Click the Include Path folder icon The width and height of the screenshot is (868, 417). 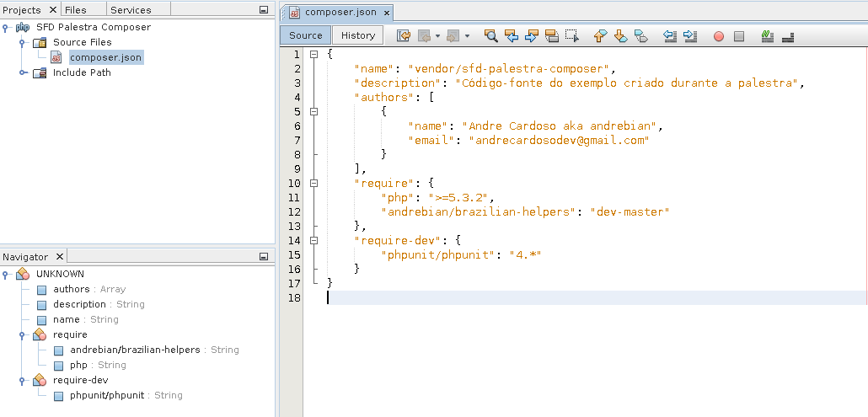[40, 73]
